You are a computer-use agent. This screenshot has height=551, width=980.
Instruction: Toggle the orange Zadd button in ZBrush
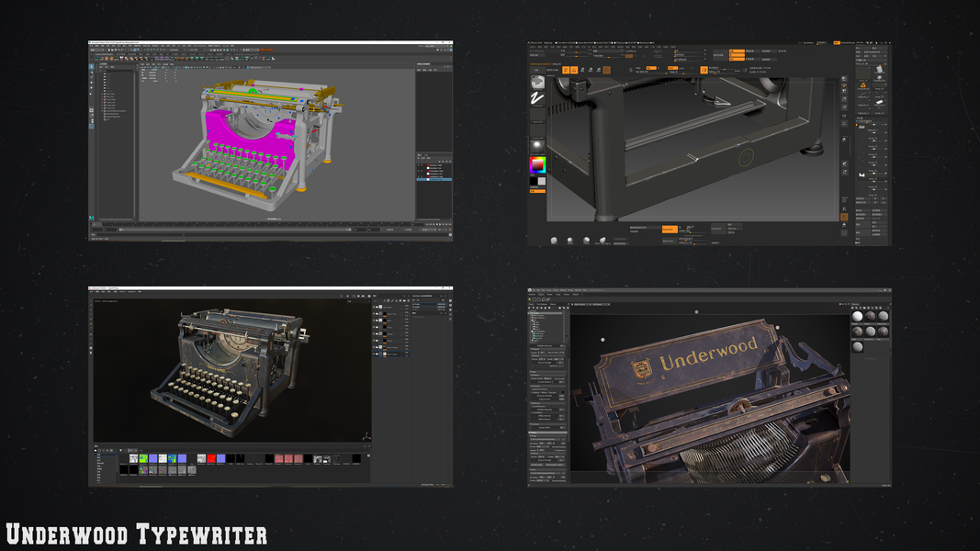pos(672,68)
